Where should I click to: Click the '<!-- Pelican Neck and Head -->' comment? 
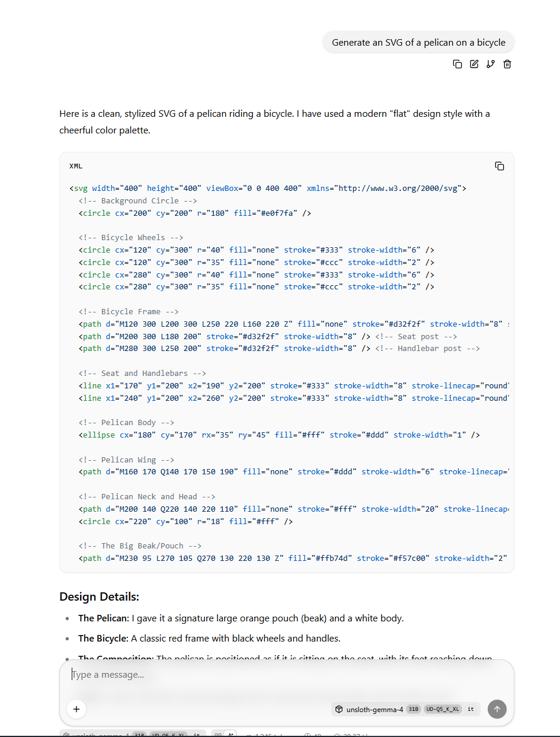click(x=147, y=496)
